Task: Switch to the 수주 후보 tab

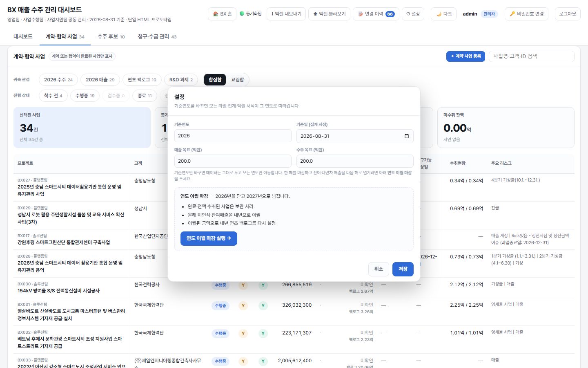Action: 111,36
